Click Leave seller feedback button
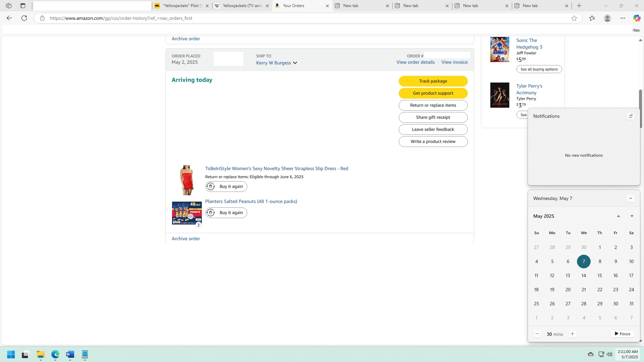Image resolution: width=644 pixels, height=362 pixels. click(x=433, y=130)
